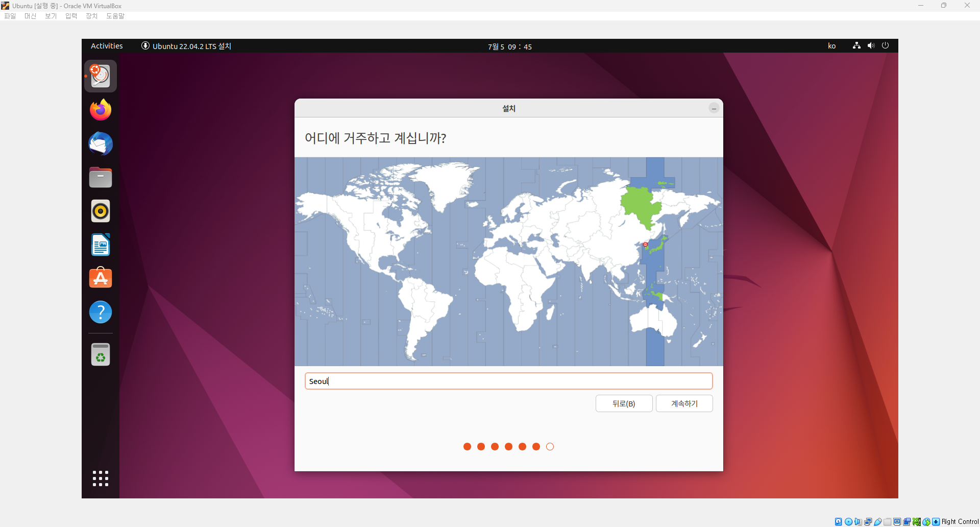Image resolution: width=980 pixels, height=527 pixels.
Task: Click the power icon in top bar
Action: point(885,45)
